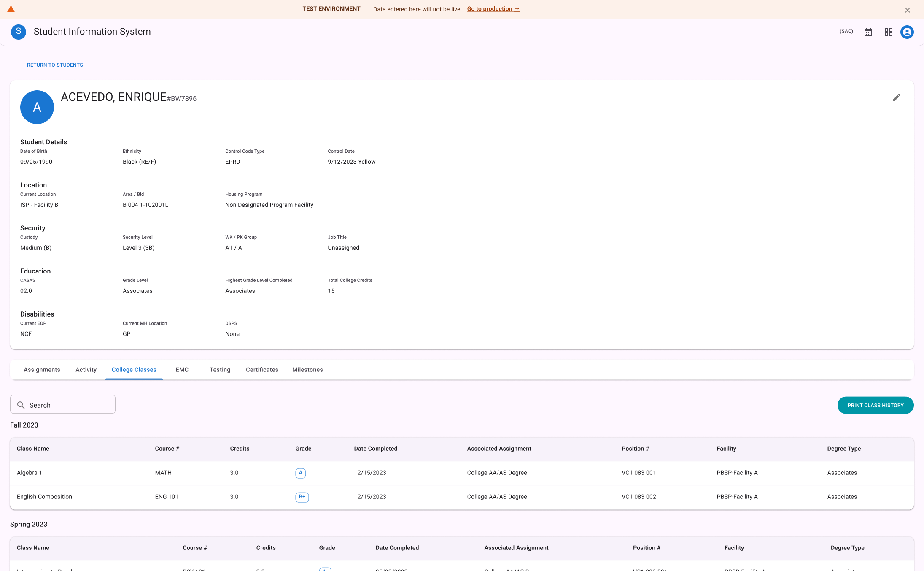Viewport: 924px width, 571px height.
Task: Select the Algebra 1 class row name
Action: point(30,473)
